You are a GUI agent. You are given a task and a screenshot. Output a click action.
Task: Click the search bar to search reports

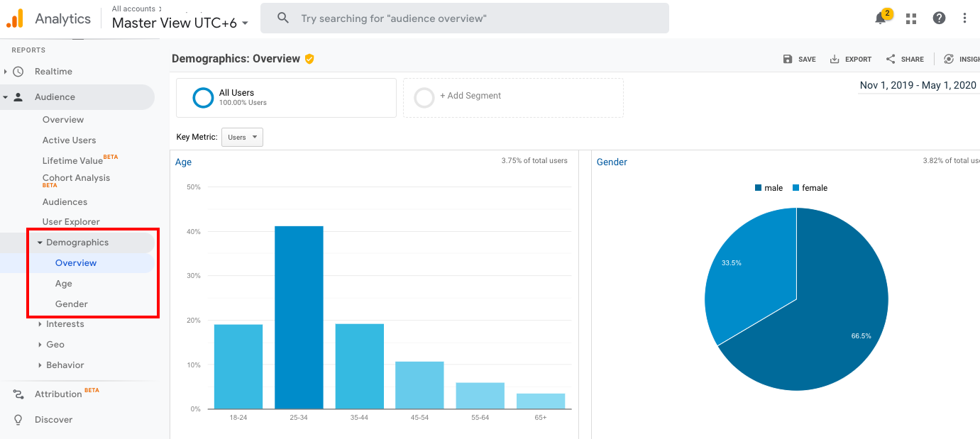click(465, 18)
